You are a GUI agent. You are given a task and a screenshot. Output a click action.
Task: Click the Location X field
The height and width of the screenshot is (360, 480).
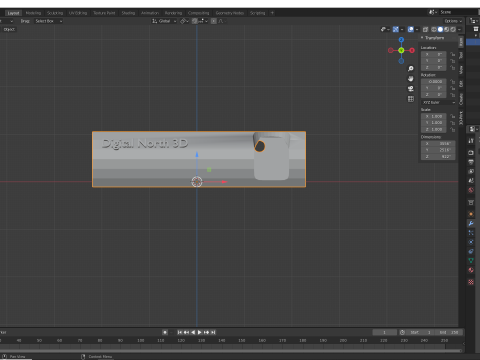coord(434,54)
